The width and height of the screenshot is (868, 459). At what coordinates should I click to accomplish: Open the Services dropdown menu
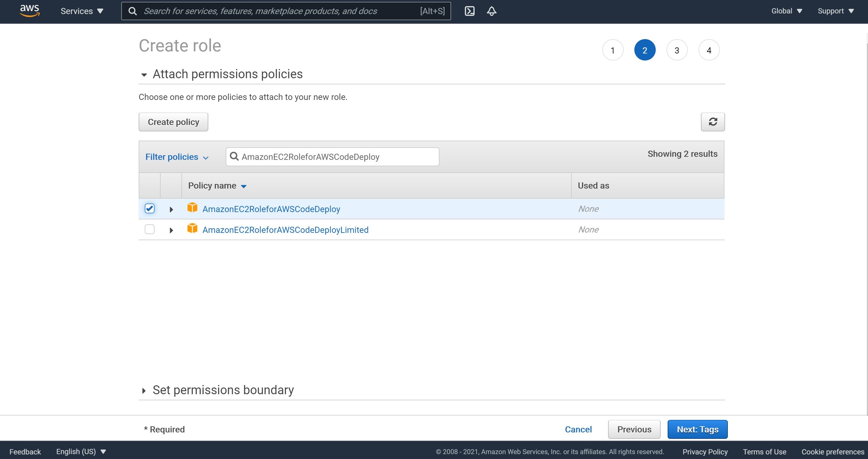point(82,11)
